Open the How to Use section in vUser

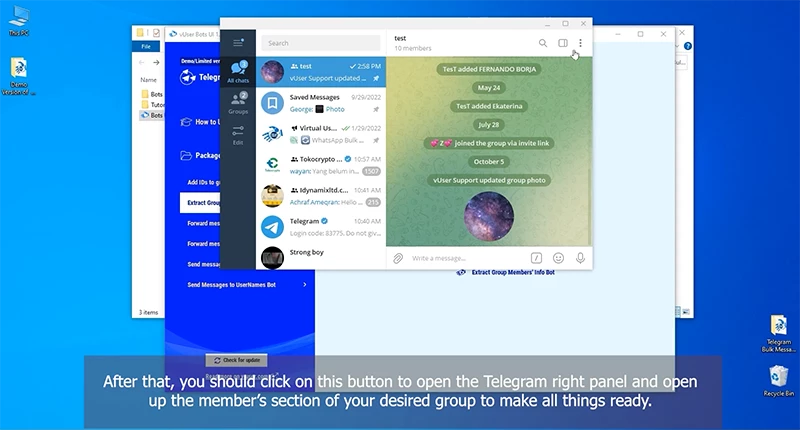coord(201,122)
